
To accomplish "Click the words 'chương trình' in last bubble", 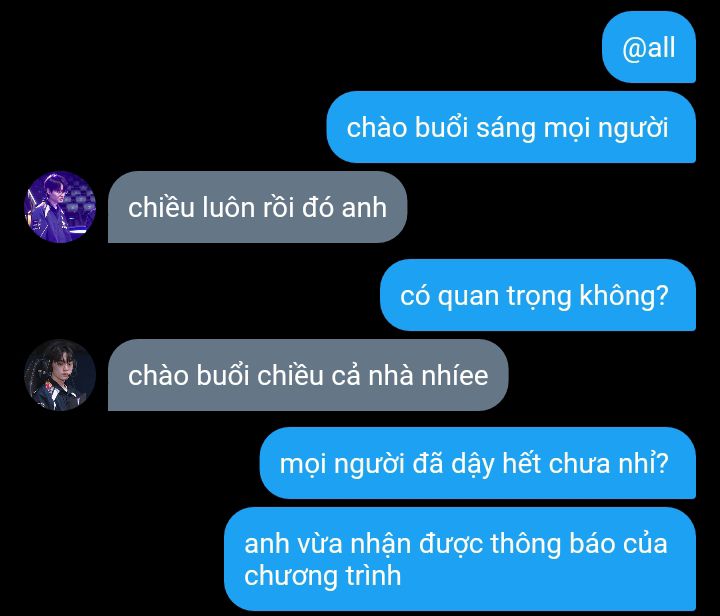I will tap(323, 575).
